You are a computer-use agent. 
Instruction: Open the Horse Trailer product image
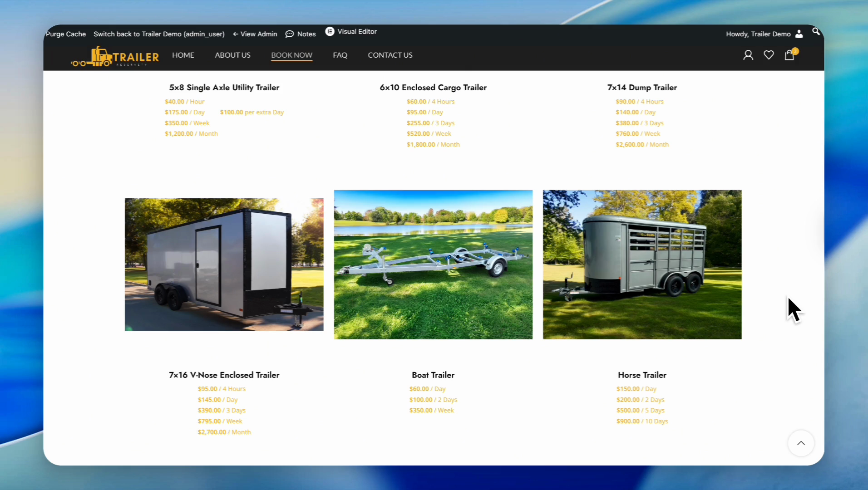(x=642, y=265)
